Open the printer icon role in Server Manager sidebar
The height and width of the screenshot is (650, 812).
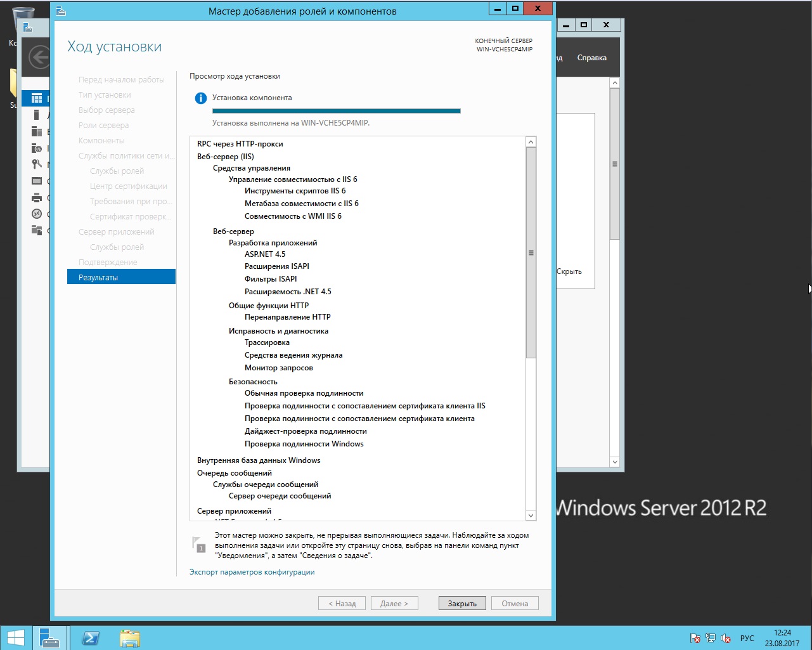(37, 197)
